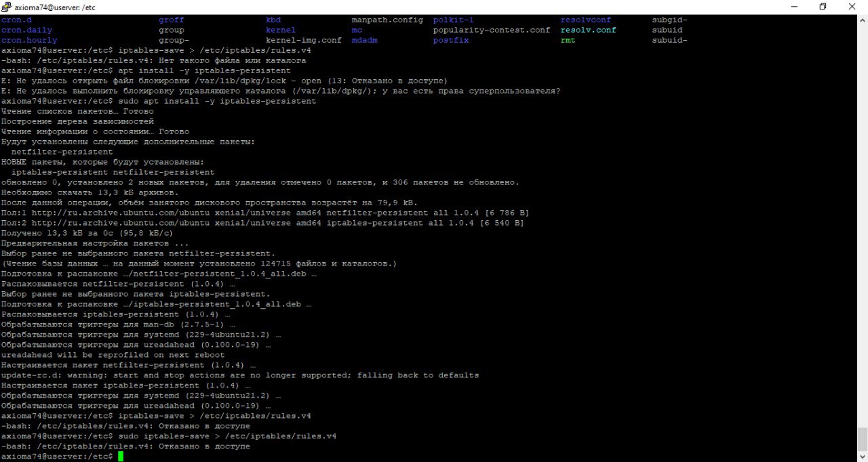This screenshot has width=868, height=462.
Task: Click the Пол:1 archive URL line
Action: pyautogui.click(x=265, y=213)
